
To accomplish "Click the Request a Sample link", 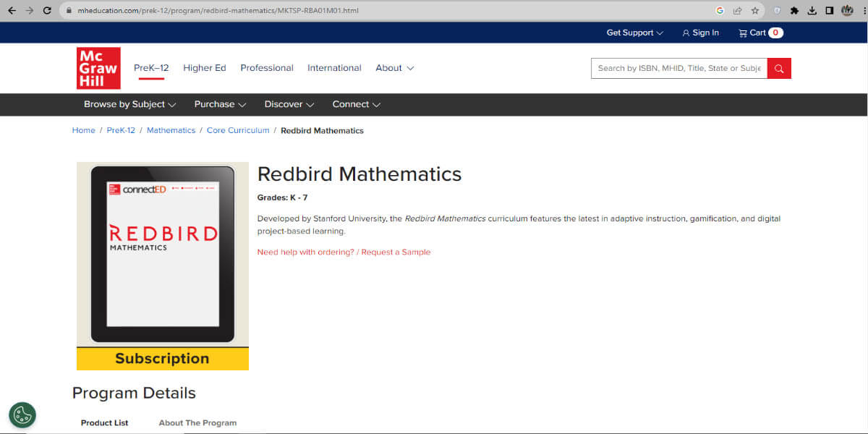I will (x=396, y=252).
